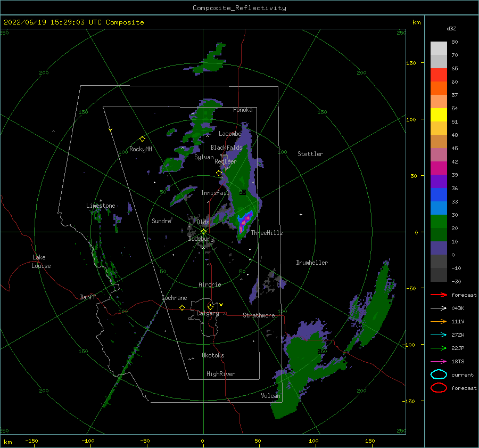Select the bright green 30 dBZ swatch

coord(439,221)
